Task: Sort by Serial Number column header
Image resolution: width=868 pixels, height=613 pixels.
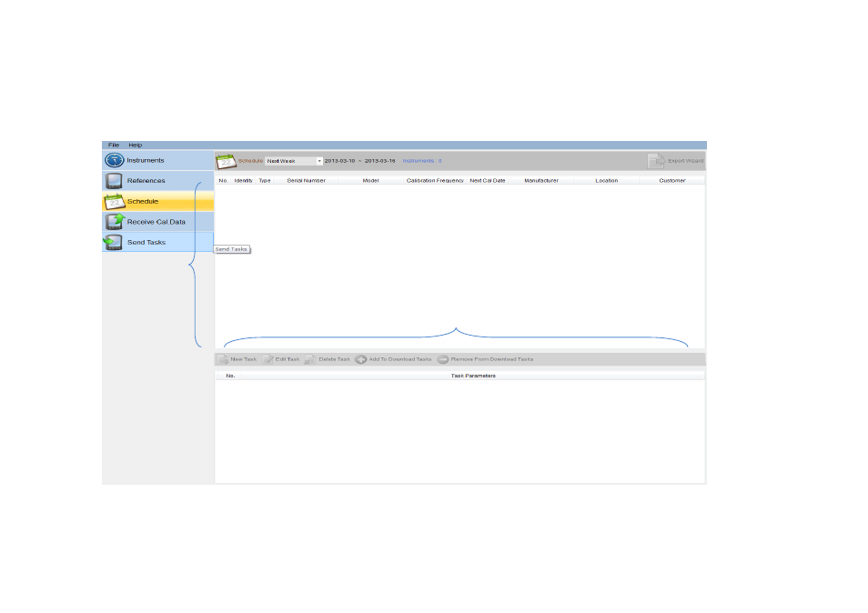Action: tap(306, 181)
